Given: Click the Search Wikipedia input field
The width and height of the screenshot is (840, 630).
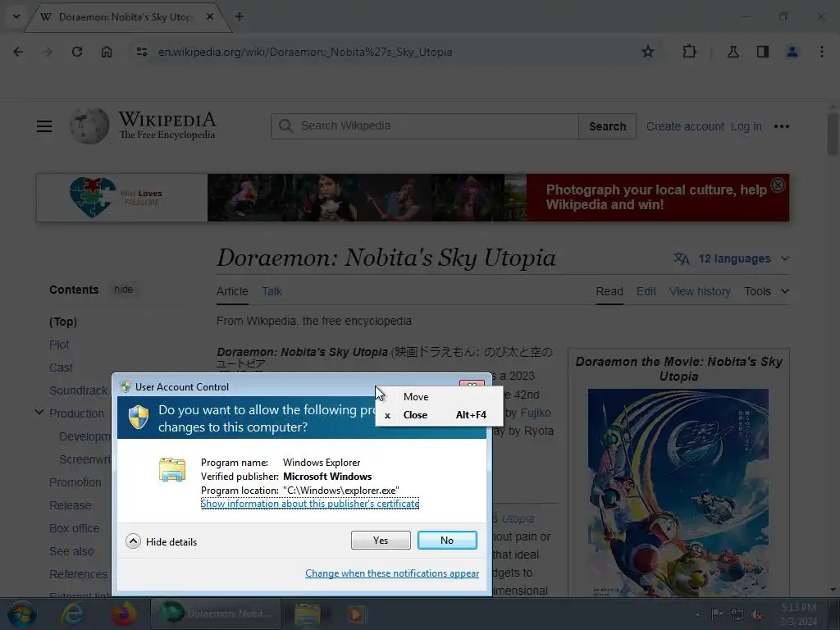Looking at the screenshot, I should (425, 126).
